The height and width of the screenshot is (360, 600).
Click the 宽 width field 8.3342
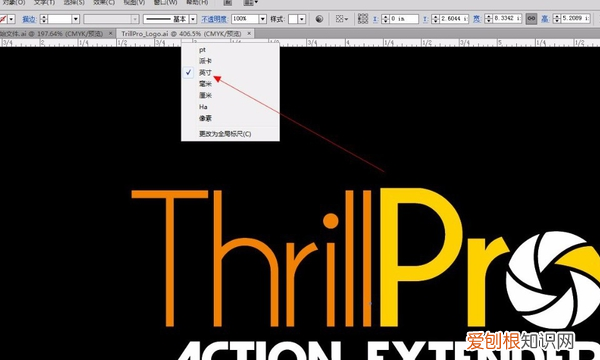(507, 19)
